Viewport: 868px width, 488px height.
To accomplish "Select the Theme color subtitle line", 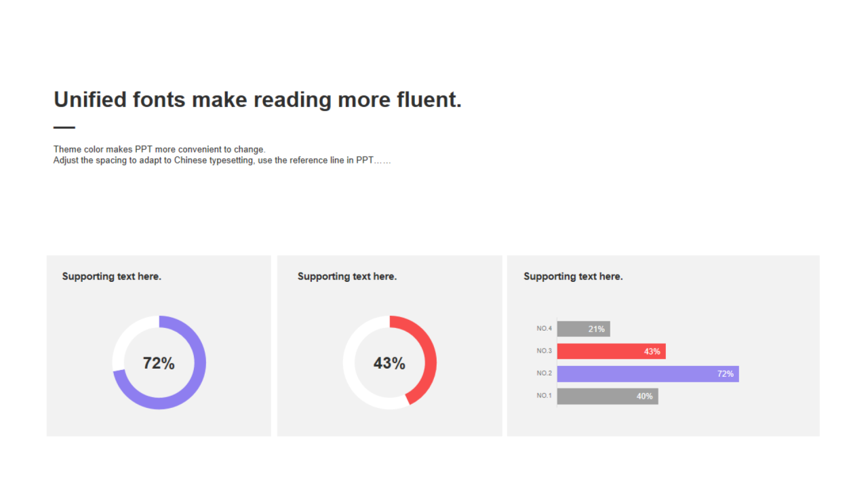I will click(159, 149).
